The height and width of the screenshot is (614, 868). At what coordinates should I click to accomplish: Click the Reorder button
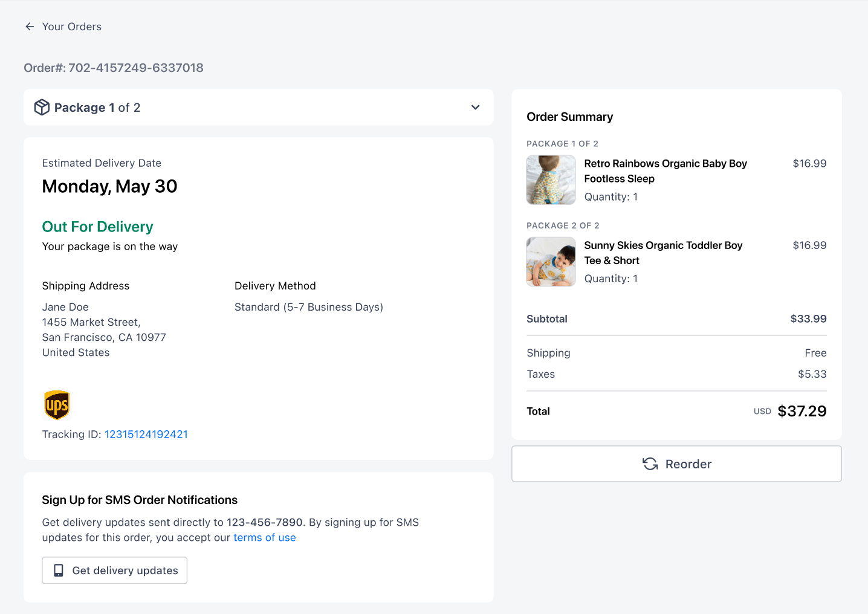point(676,464)
